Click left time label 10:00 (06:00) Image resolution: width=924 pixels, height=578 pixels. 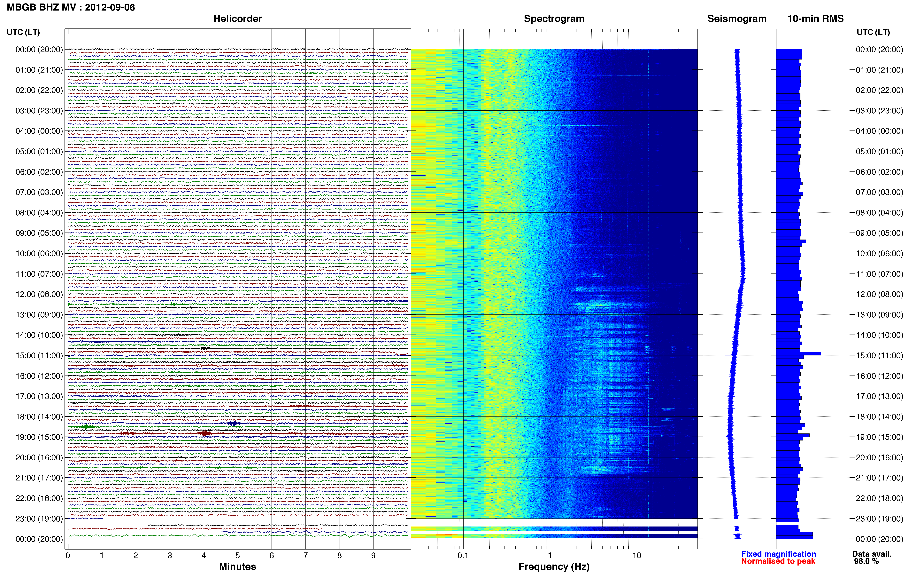coord(39,253)
